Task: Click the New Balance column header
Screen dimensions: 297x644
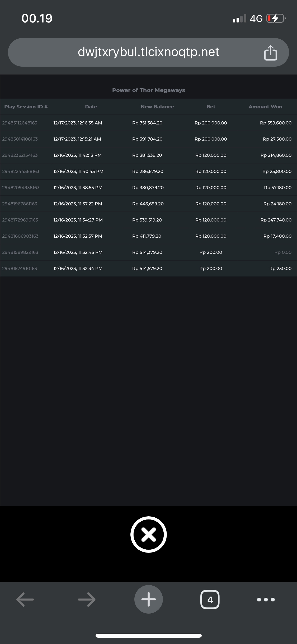Action: pyautogui.click(x=157, y=107)
